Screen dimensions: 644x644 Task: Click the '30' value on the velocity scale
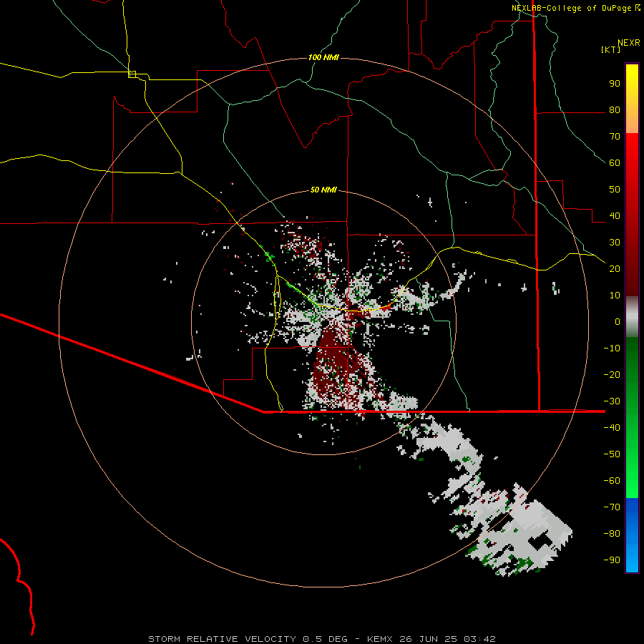click(615, 243)
